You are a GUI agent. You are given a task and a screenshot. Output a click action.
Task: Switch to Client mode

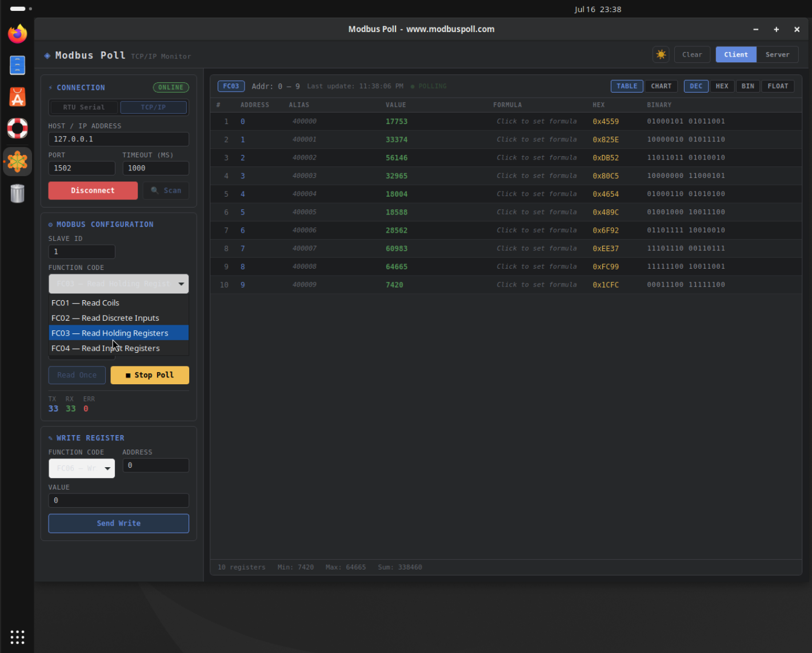pyautogui.click(x=735, y=54)
